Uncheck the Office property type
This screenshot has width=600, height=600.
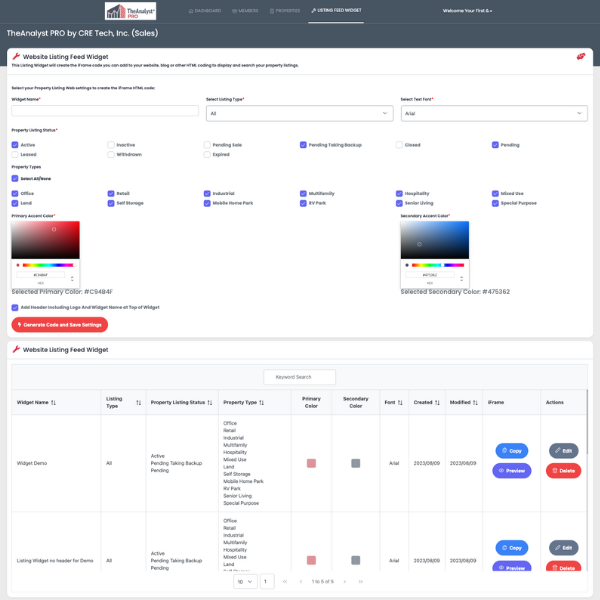coord(15,193)
